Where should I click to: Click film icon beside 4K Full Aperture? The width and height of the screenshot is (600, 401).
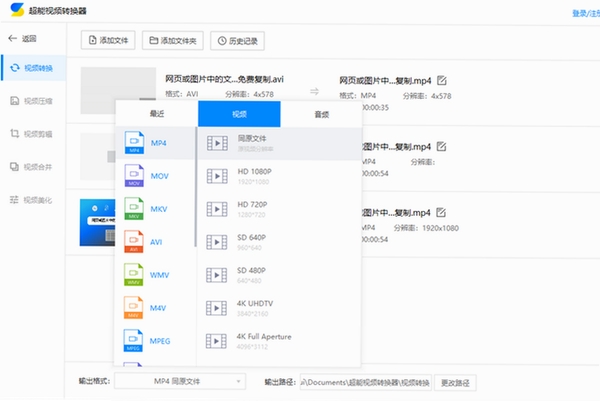coord(216,341)
